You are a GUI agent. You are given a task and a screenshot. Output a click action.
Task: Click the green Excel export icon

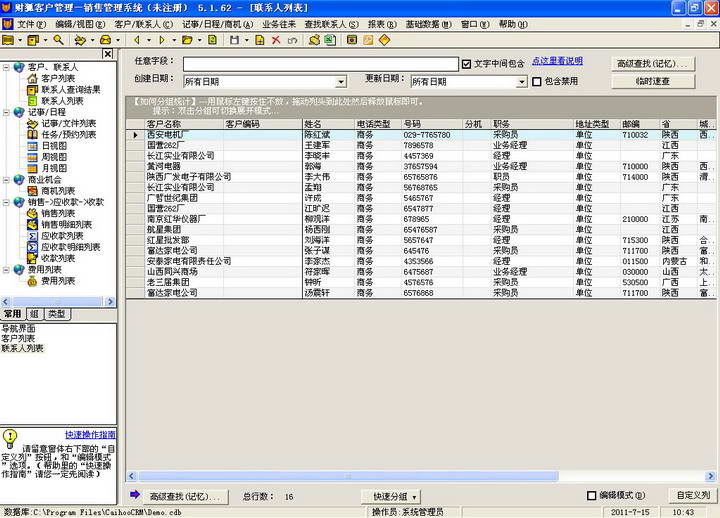pos(330,40)
